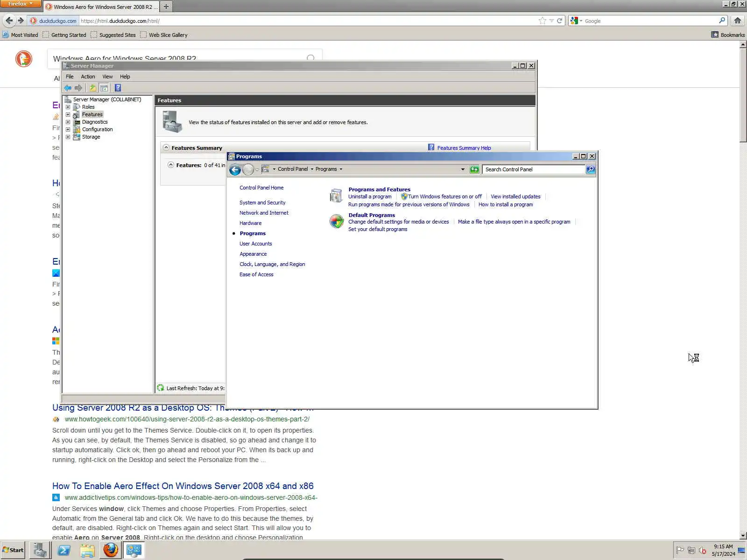Go back one page in Firefox
The image size is (747, 560).
9,21
